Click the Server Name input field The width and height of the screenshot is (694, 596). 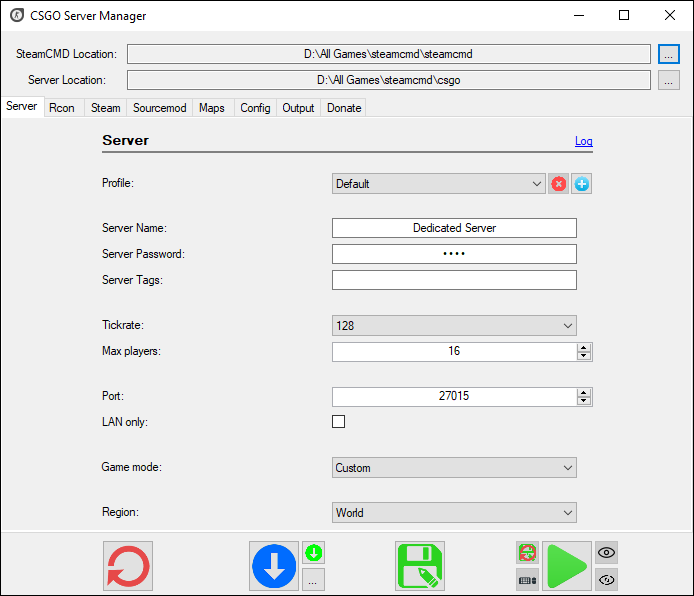tap(454, 228)
